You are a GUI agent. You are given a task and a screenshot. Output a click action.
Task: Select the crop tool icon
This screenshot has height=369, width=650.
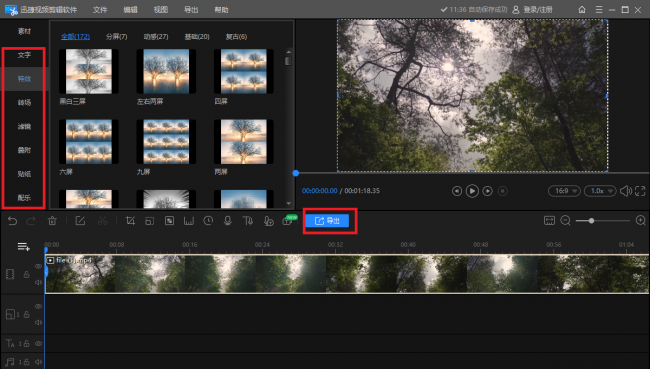point(130,221)
